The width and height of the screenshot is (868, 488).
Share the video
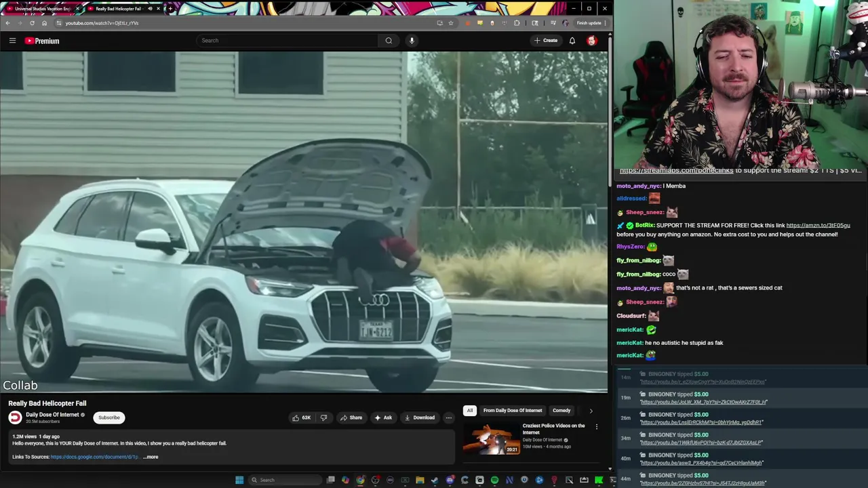[x=351, y=418]
